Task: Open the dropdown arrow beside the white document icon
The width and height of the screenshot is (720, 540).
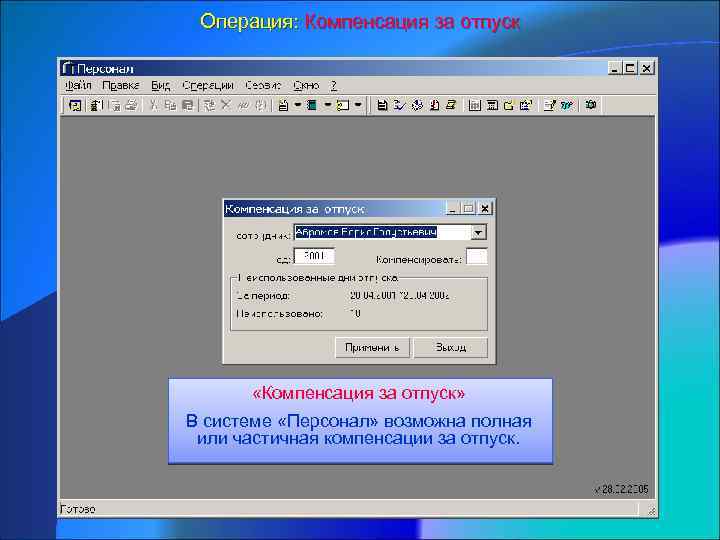Action: [298, 105]
